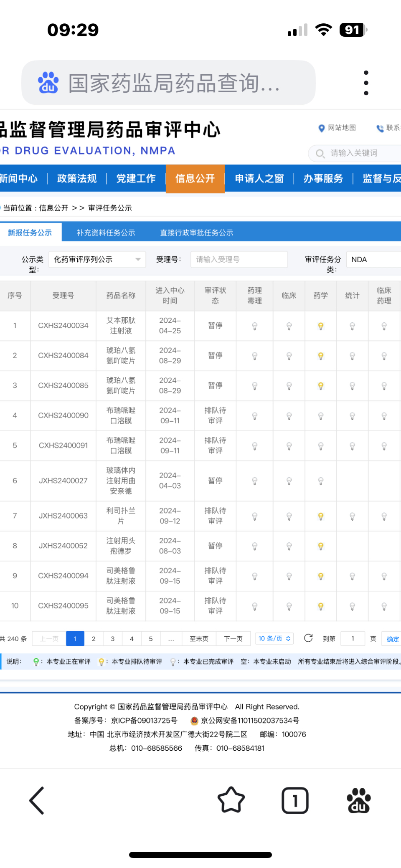Tap the Baidu paw icon in address bar
The height and width of the screenshot is (868, 401).
[x=48, y=83]
